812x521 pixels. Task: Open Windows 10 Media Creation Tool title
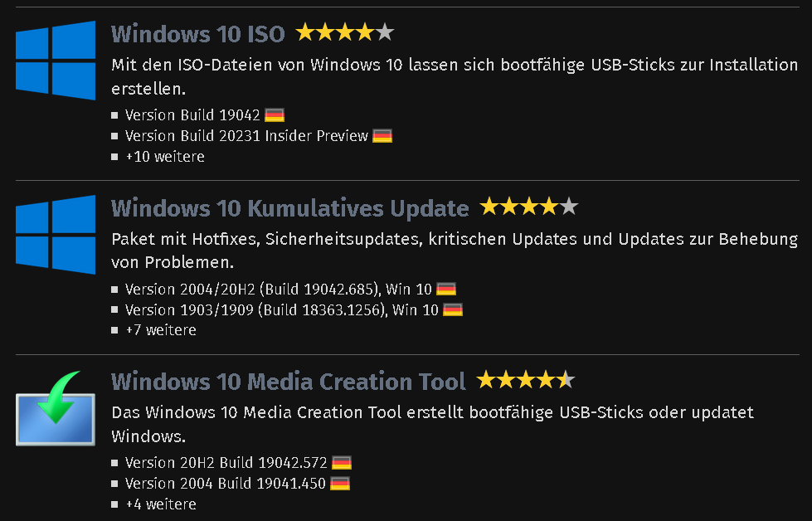point(289,382)
